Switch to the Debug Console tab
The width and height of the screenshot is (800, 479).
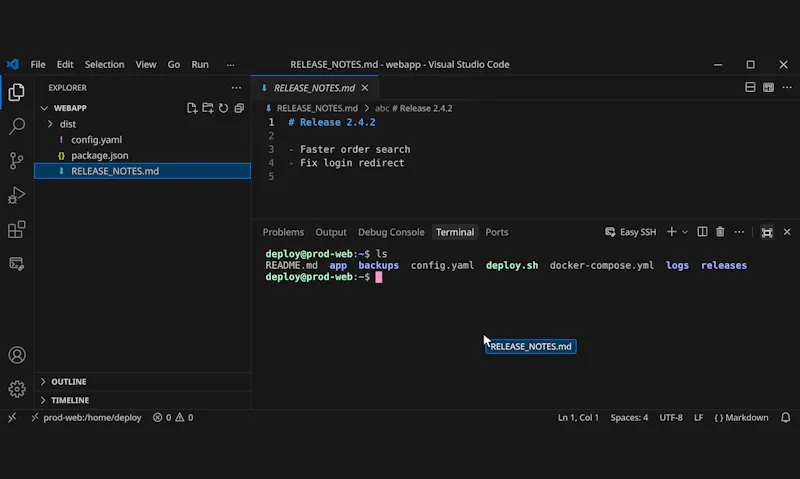pyautogui.click(x=391, y=232)
